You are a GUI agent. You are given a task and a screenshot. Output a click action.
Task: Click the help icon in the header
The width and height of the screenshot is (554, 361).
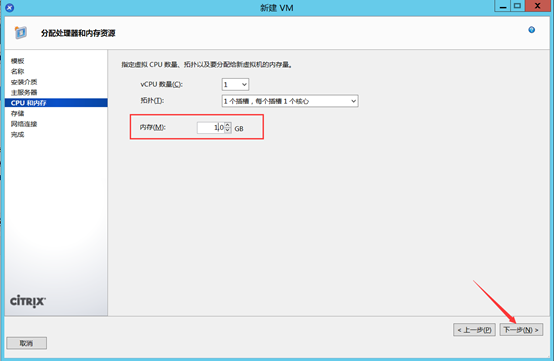531,30
